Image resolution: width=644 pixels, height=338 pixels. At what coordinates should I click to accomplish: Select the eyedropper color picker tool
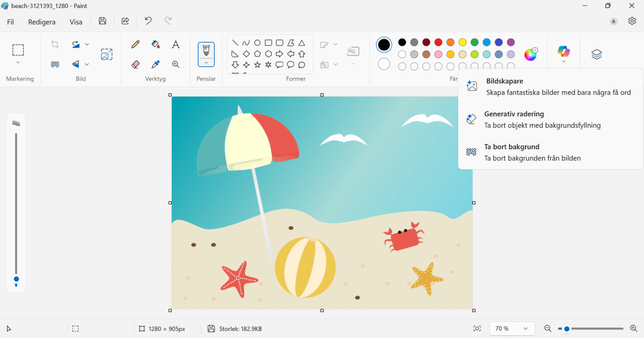tap(156, 64)
